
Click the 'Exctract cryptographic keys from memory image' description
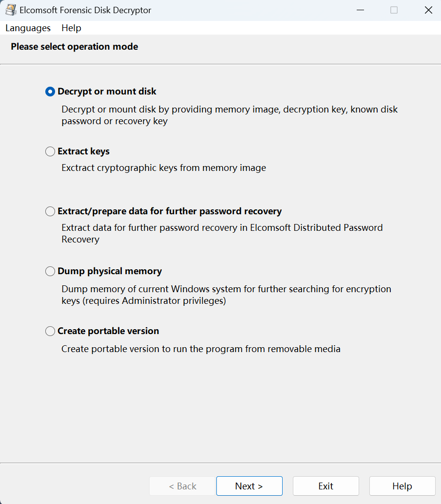(x=164, y=168)
